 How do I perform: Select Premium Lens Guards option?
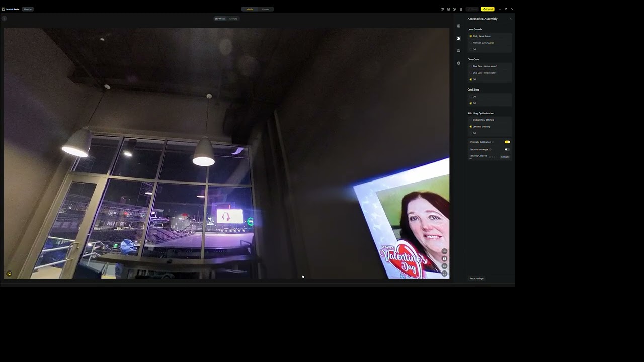(x=482, y=43)
